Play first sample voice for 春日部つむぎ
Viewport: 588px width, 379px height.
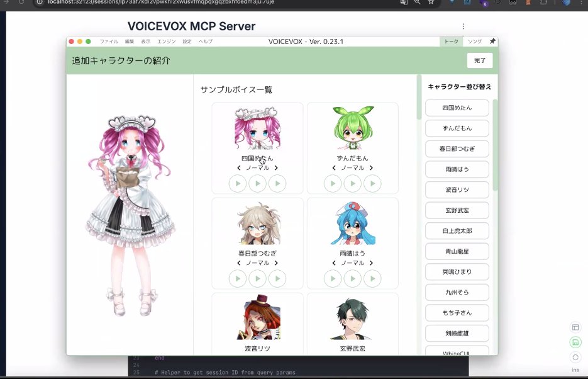pyautogui.click(x=237, y=279)
